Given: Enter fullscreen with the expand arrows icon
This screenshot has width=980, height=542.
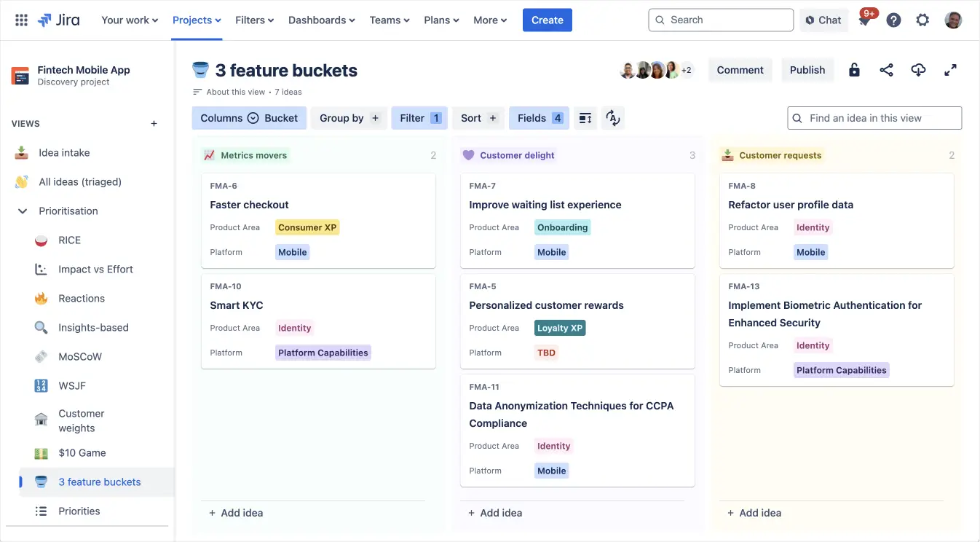Looking at the screenshot, I should pyautogui.click(x=950, y=70).
